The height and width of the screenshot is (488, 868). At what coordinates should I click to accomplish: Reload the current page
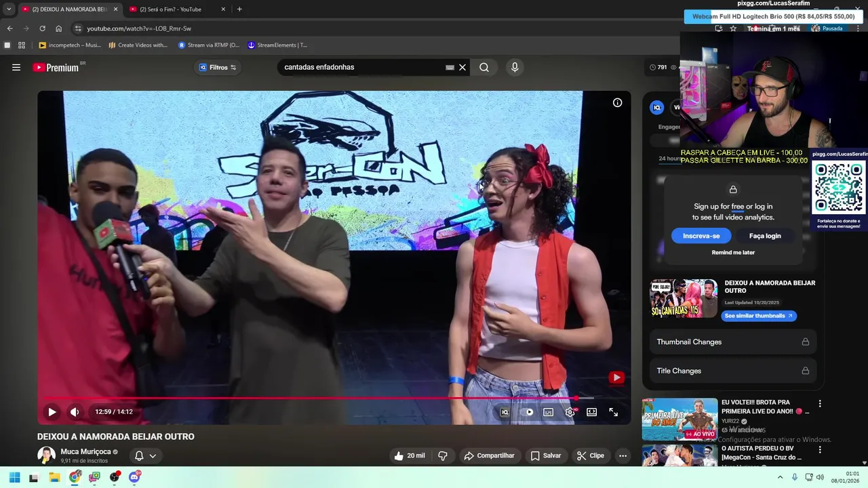(42, 28)
